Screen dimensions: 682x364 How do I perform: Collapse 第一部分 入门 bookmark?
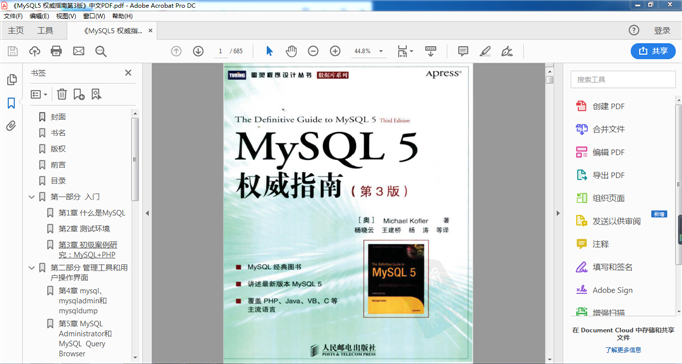click(x=31, y=197)
